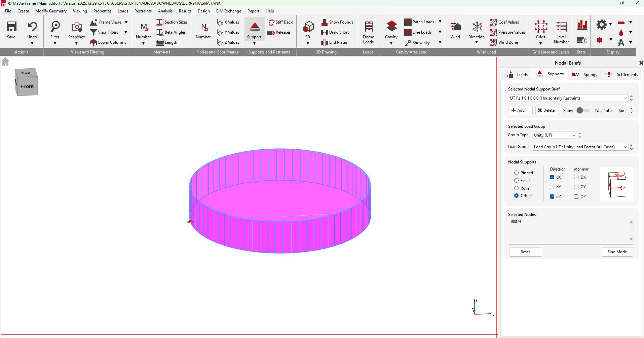Click the Snapshot camera icon

click(x=76, y=27)
